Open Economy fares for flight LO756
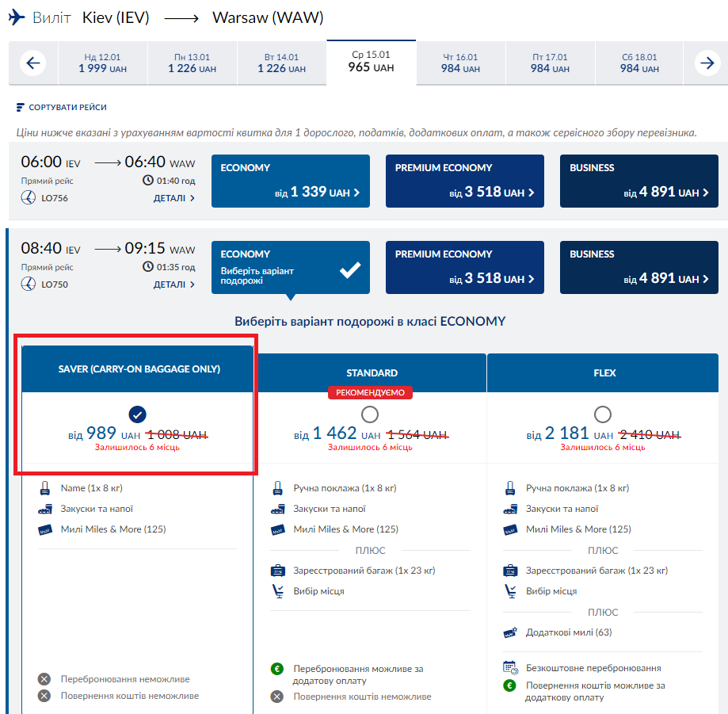Screen dimensions: 728x714 click(290, 181)
